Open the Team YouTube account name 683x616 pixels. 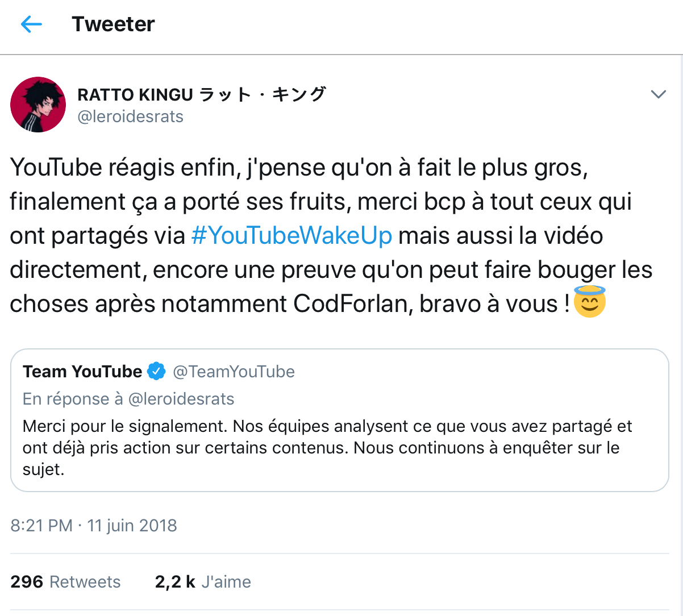pos(82,372)
